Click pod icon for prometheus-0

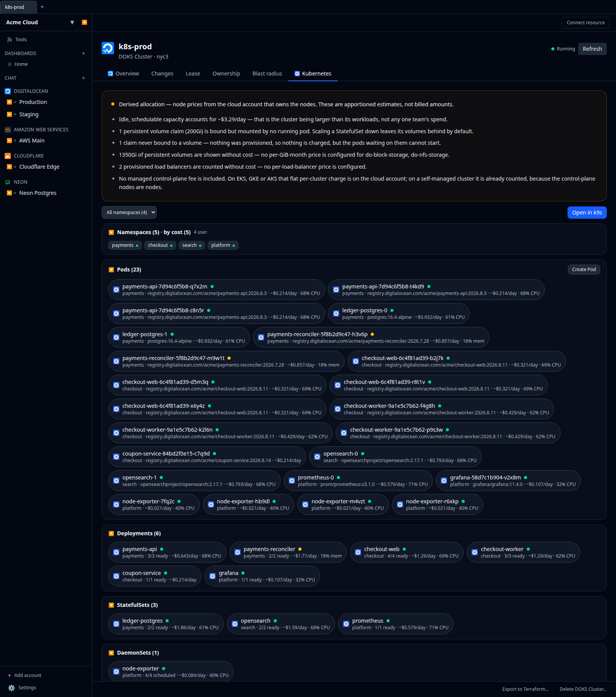[x=292, y=481]
